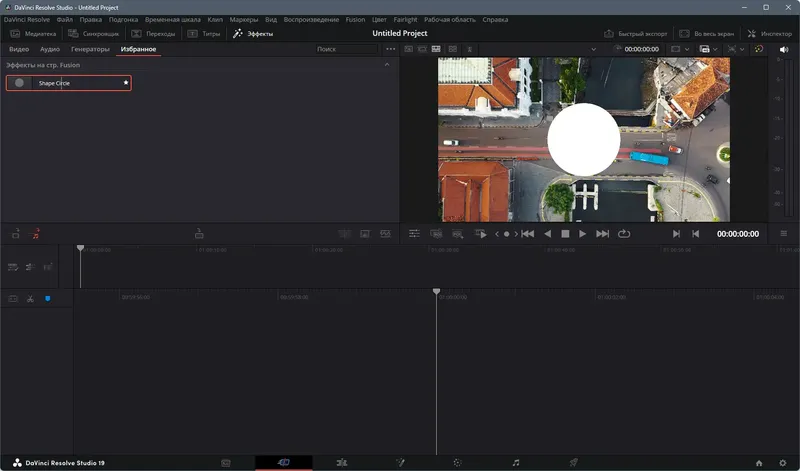Open the Fusion menu
This screenshot has height=471, width=800.
(355, 19)
